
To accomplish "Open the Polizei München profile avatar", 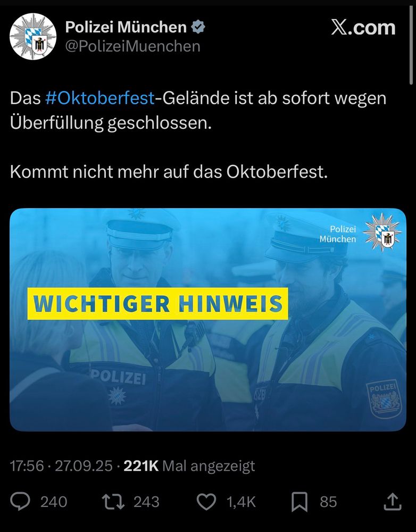I will [33, 37].
